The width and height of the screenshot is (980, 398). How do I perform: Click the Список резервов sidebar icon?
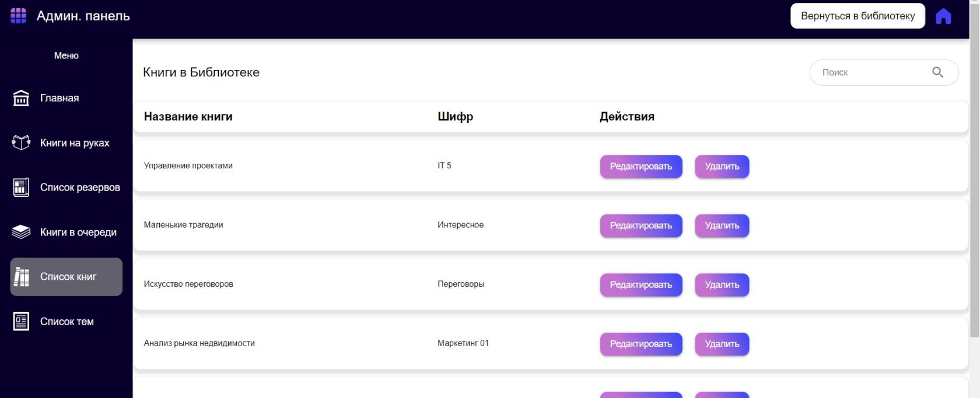pyautogui.click(x=21, y=187)
